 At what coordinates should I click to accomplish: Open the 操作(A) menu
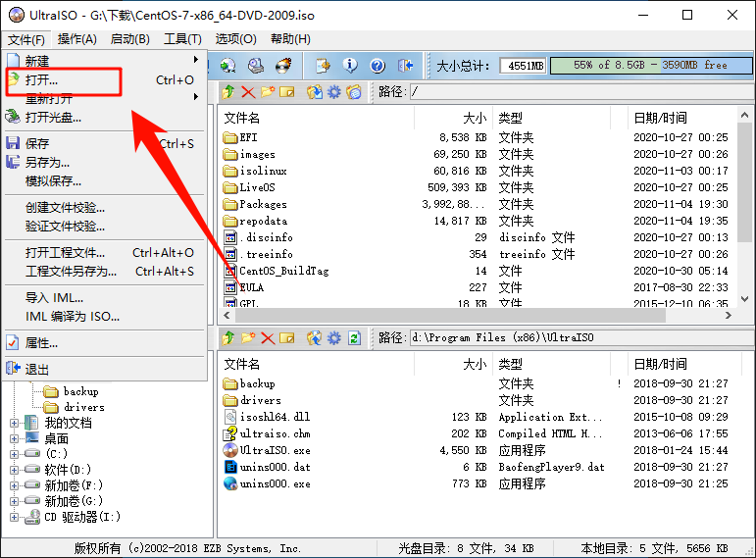click(x=77, y=39)
